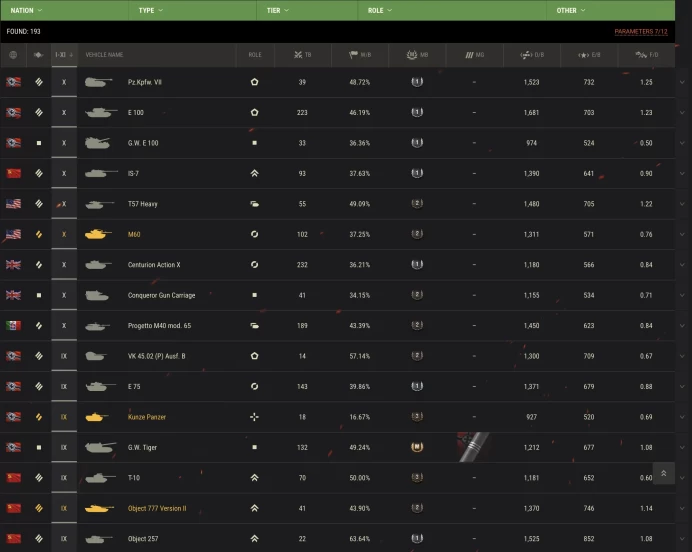Viewport: 692px width, 552px height.
Task: Expand the IS-7 row details
Action: click(682, 173)
